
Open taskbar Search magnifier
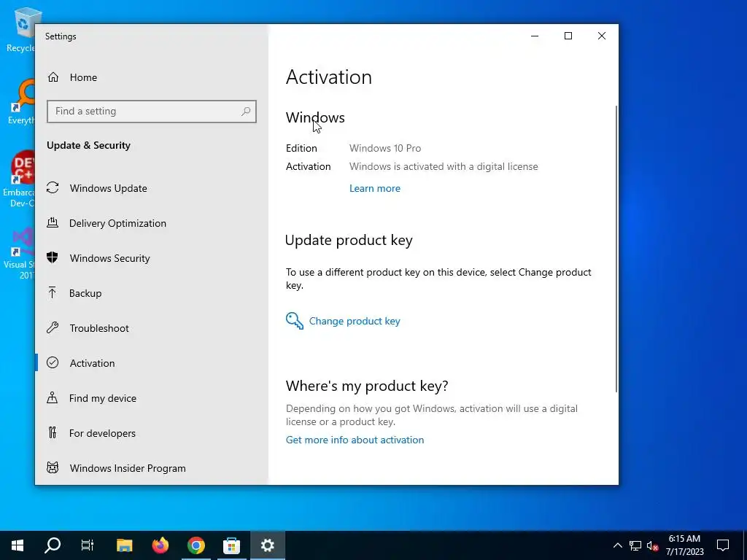point(53,545)
